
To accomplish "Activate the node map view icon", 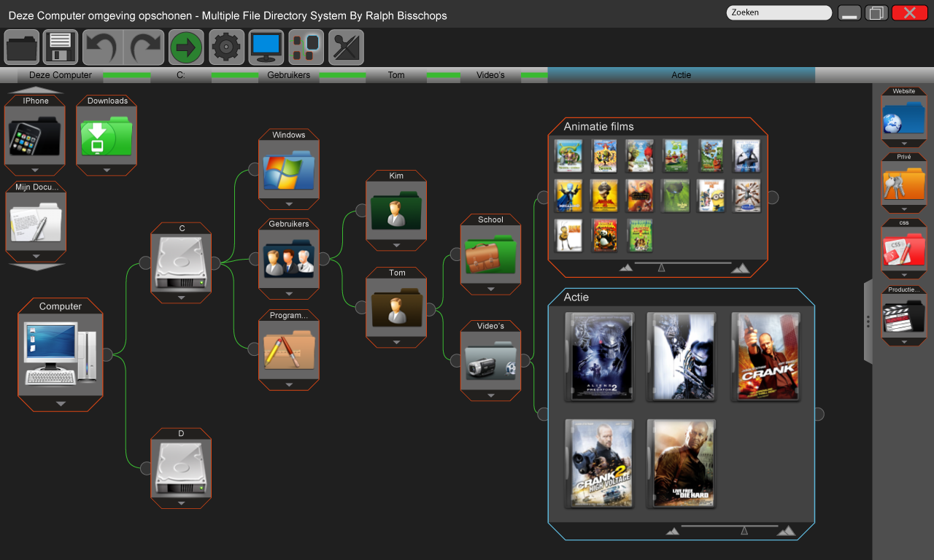I will 306,47.
